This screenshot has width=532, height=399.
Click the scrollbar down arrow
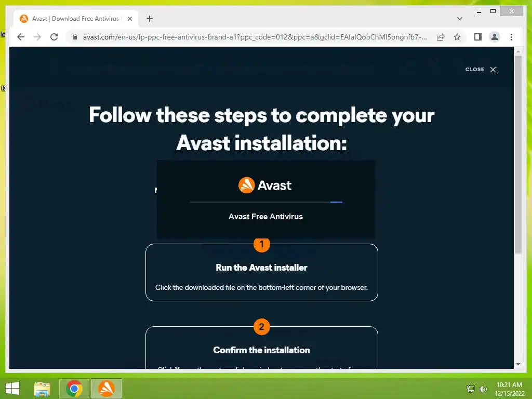coord(518,364)
